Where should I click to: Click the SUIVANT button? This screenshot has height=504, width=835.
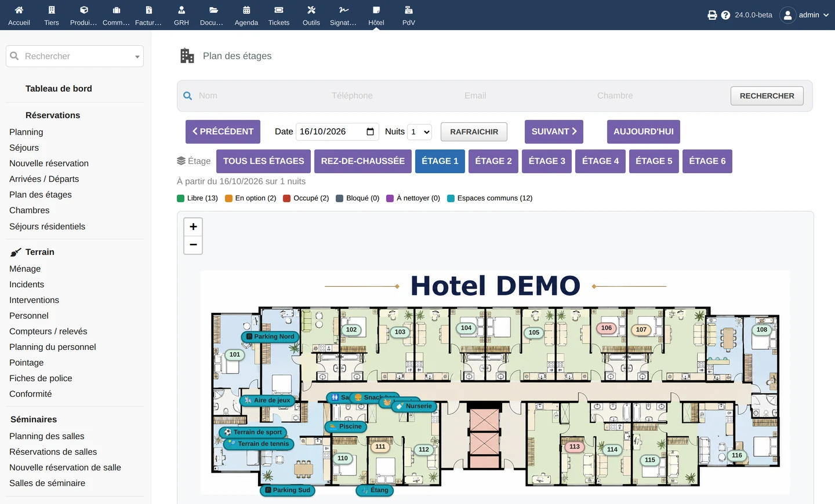click(554, 132)
